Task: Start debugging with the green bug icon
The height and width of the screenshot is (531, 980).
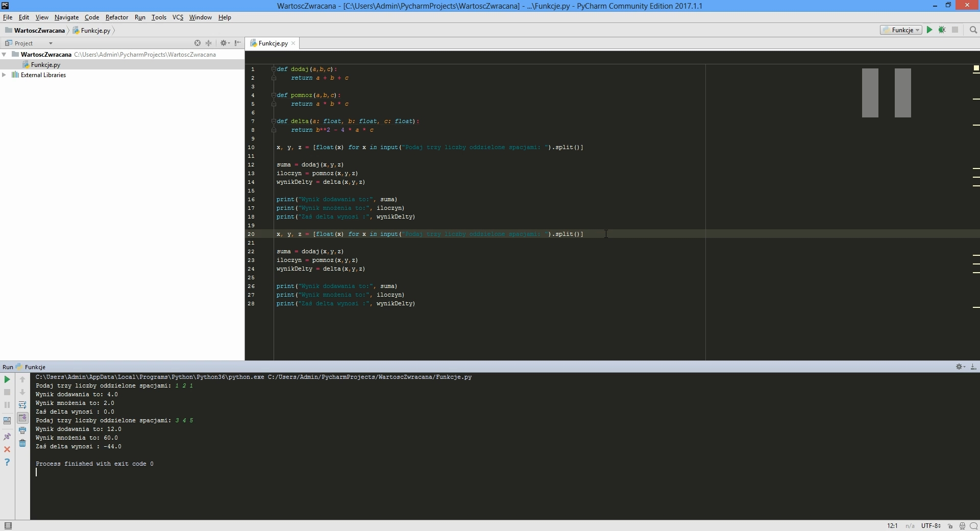Action: tap(942, 30)
